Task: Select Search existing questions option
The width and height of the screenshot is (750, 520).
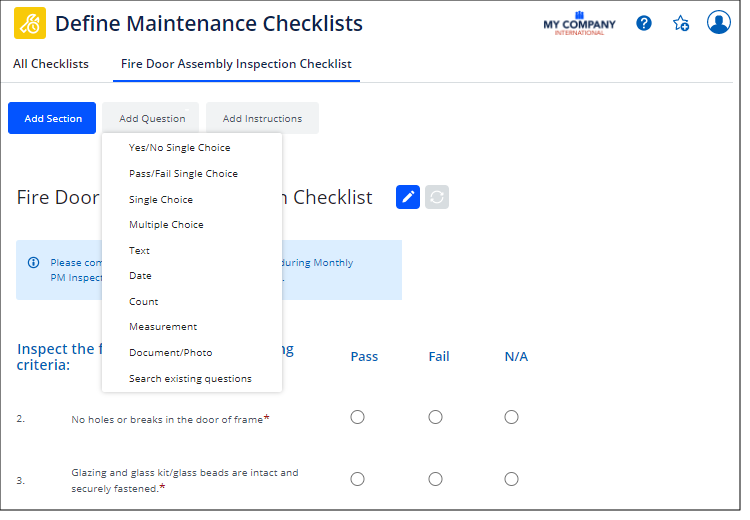Action: point(190,379)
